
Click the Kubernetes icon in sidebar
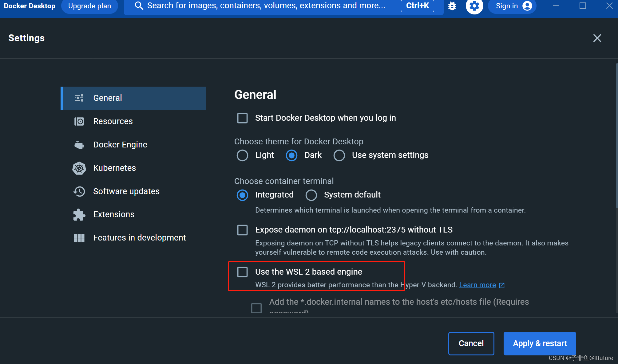pos(80,168)
